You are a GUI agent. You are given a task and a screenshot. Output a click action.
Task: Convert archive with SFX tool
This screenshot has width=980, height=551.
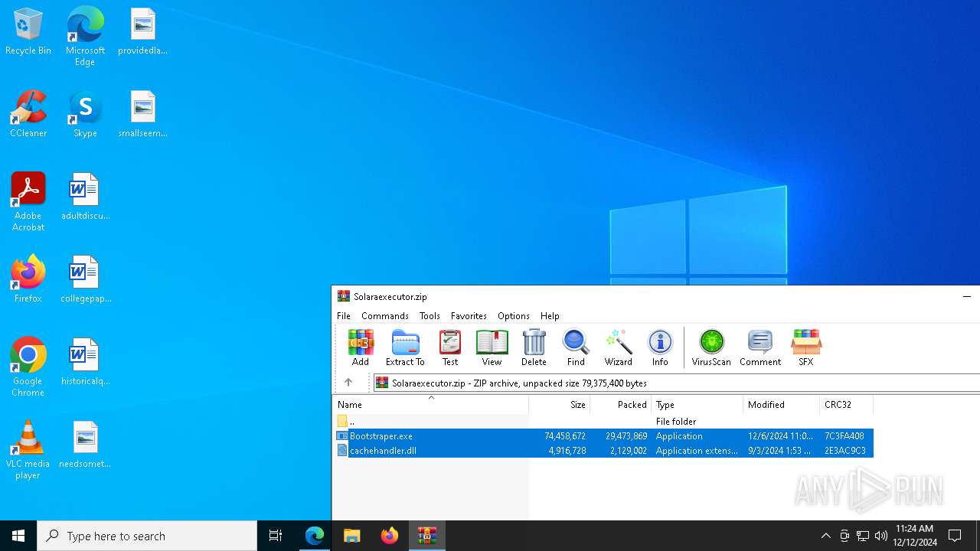point(806,348)
